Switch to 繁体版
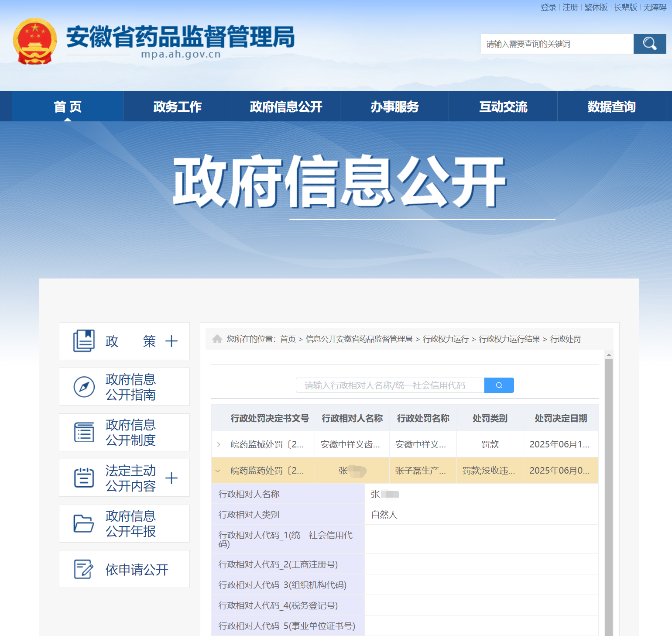Screen dimensions: 672x636 (596, 7)
